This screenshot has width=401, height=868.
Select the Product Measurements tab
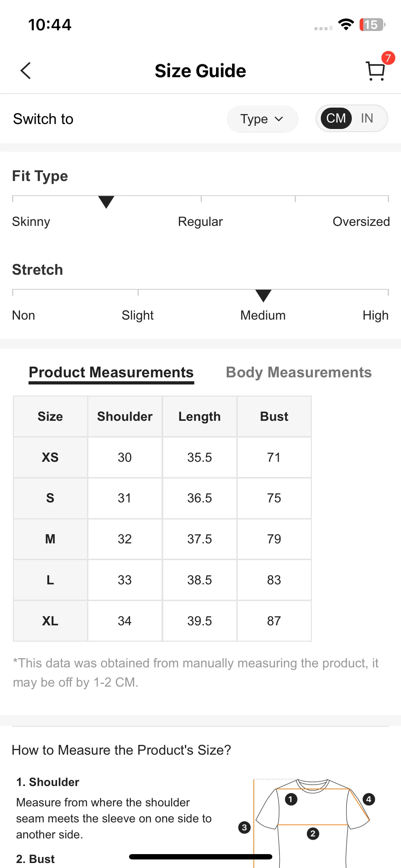coord(111,373)
